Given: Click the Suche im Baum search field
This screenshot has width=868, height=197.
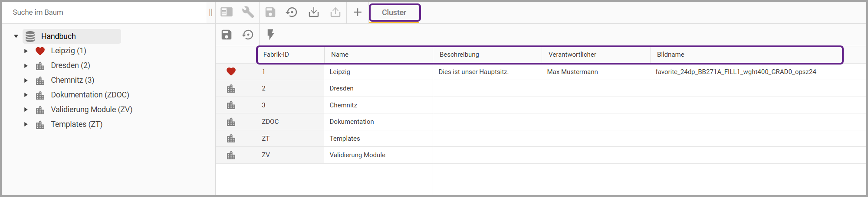Looking at the screenshot, I should [104, 12].
